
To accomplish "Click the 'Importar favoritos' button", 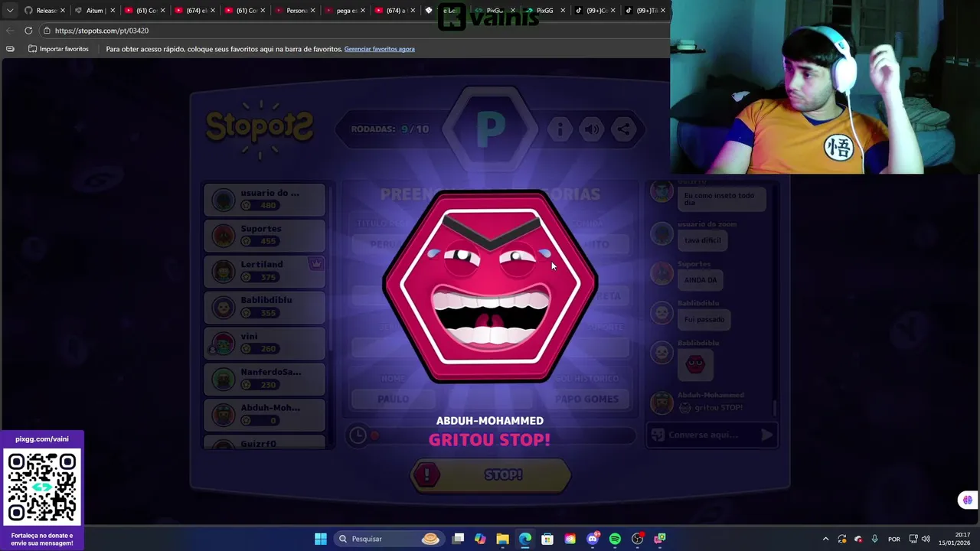I will 58,49.
